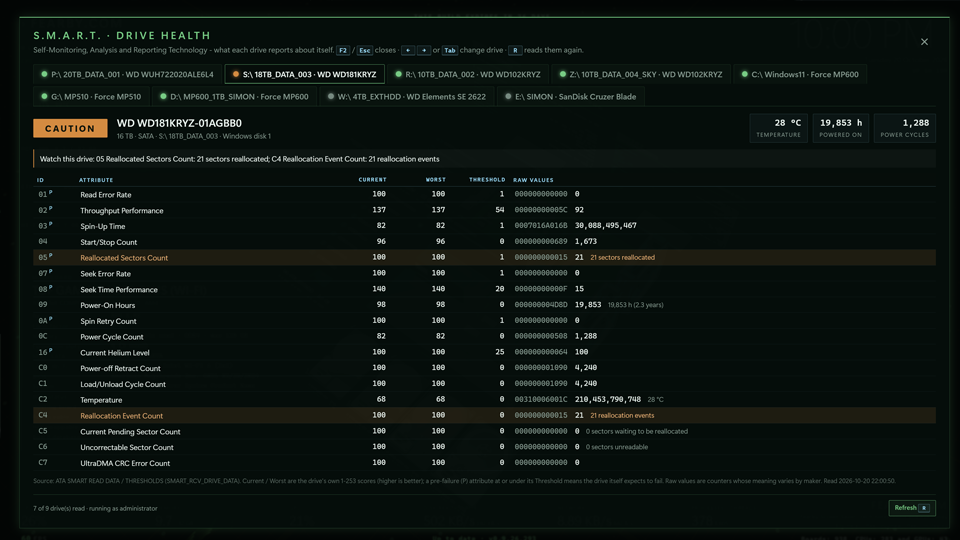The image size is (960, 540).
Task: Click the Tab key hint
Action: pyautogui.click(x=450, y=50)
